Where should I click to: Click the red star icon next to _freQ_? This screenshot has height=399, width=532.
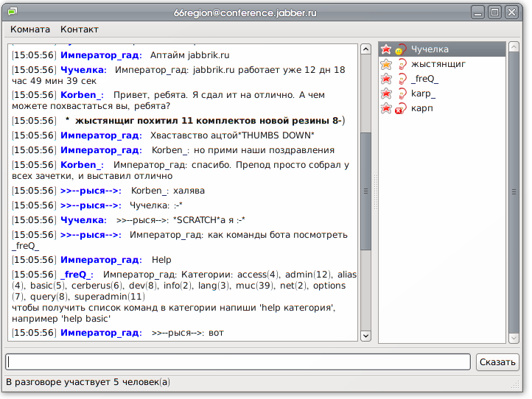(x=386, y=79)
